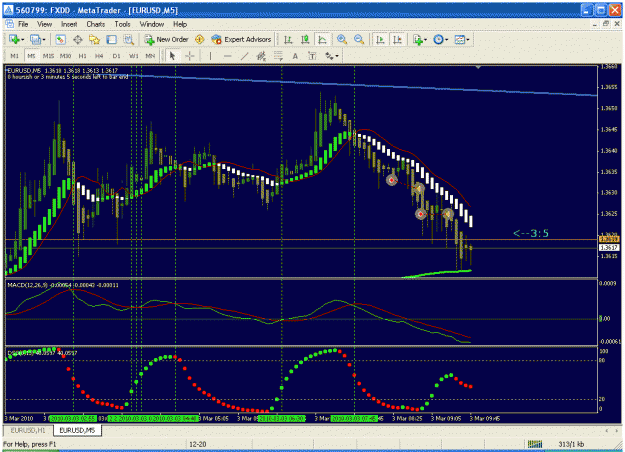Select the MN timeframe button

pos(150,56)
